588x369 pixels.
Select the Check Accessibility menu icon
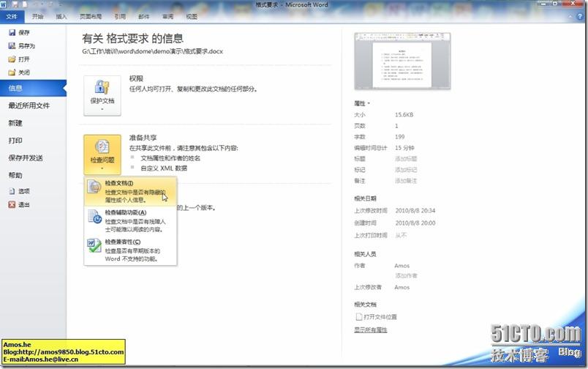coord(94,216)
